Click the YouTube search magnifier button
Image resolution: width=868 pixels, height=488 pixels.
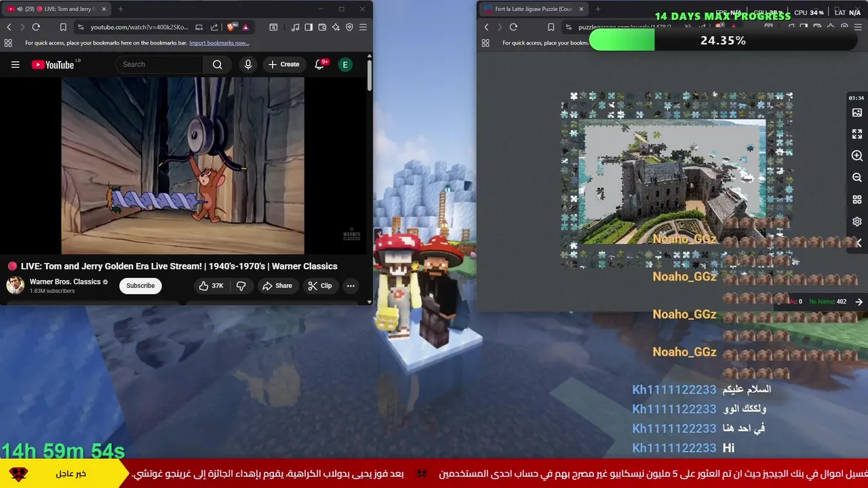[x=217, y=64]
